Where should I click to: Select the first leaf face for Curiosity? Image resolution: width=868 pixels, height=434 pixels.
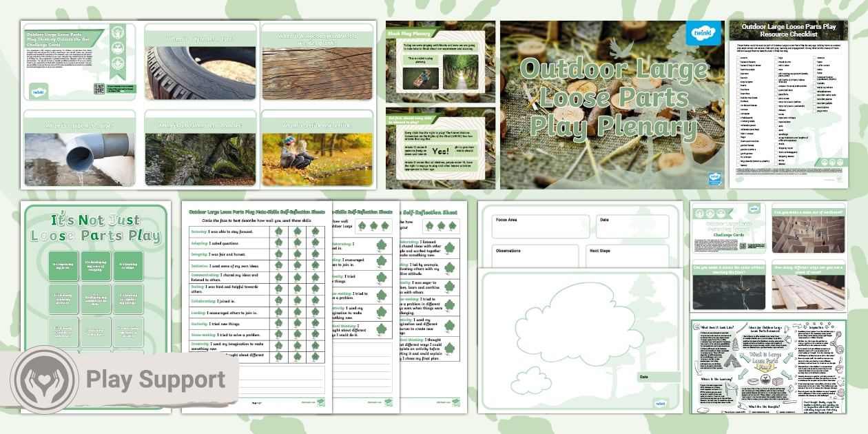279,323
